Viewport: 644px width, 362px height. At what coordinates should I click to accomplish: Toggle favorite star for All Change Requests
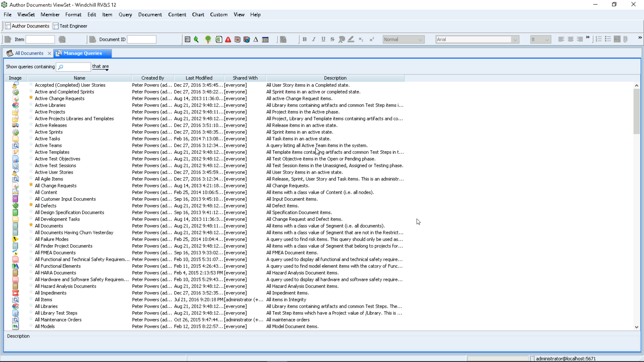tap(31, 185)
